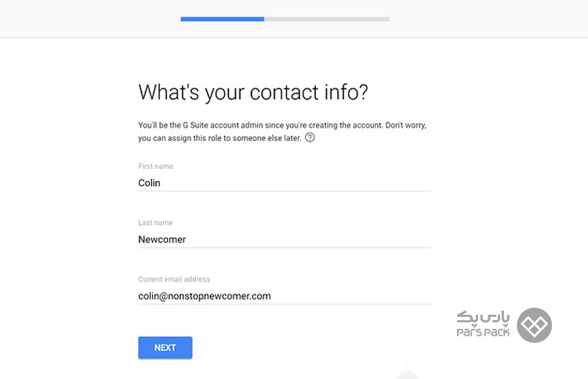Image resolution: width=588 pixels, height=379 pixels.
Task: Click the "Last name" label
Action: [156, 223]
